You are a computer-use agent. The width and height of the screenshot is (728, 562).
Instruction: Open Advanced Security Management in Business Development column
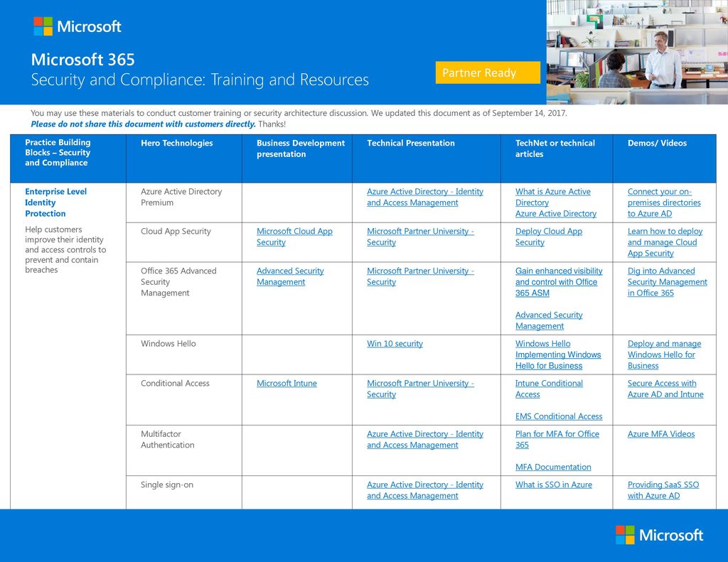[290, 276]
